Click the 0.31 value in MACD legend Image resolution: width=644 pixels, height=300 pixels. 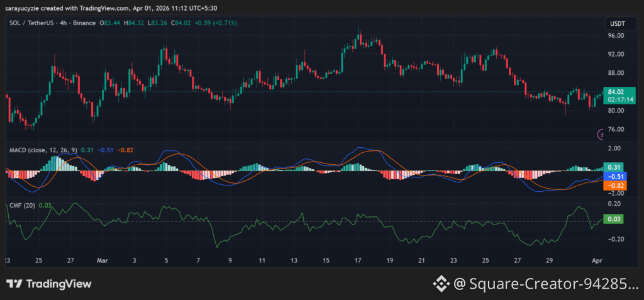tap(87, 150)
